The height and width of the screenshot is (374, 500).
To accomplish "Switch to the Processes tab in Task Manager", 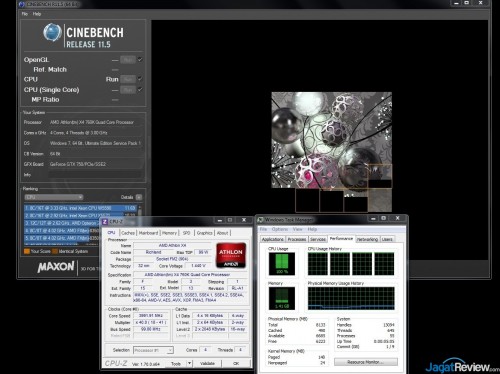I will 297,239.
